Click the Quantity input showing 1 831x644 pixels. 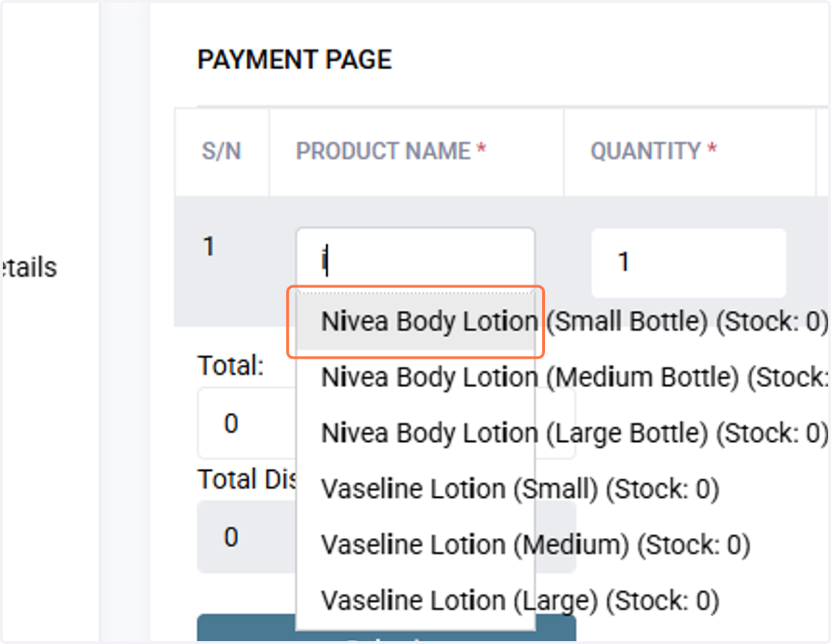click(688, 262)
